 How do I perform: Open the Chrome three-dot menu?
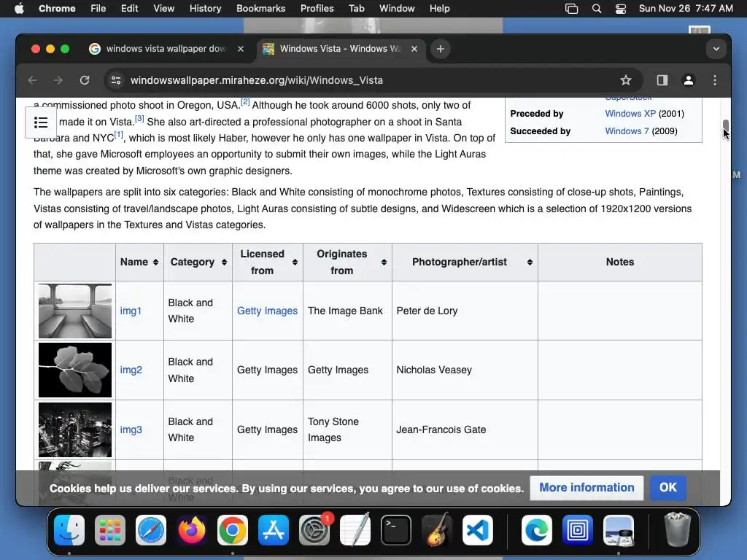point(715,80)
